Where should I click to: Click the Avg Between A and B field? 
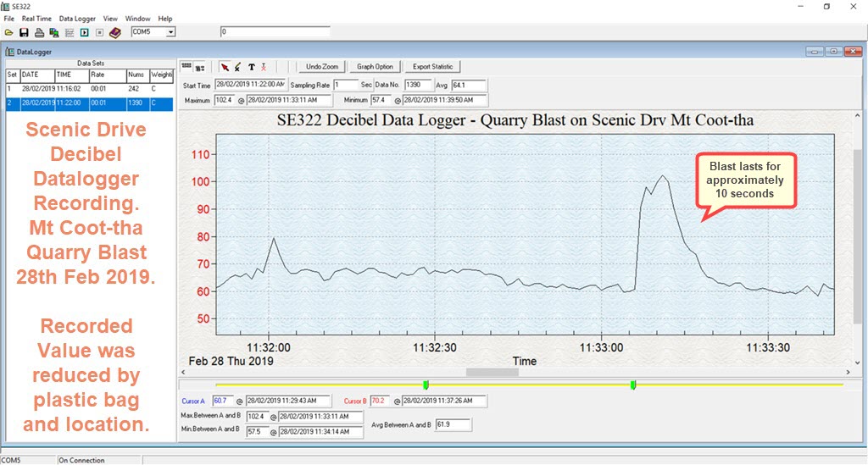click(x=453, y=424)
